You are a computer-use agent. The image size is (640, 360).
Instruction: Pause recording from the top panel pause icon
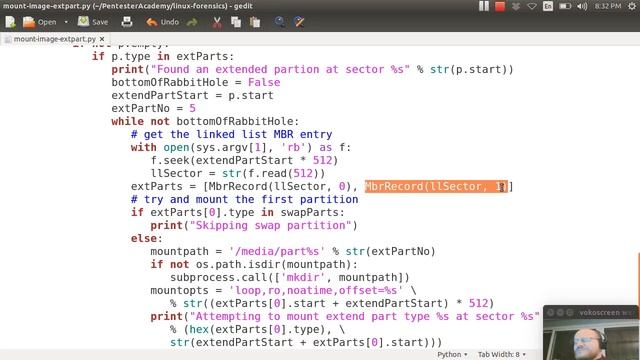[x=484, y=6]
